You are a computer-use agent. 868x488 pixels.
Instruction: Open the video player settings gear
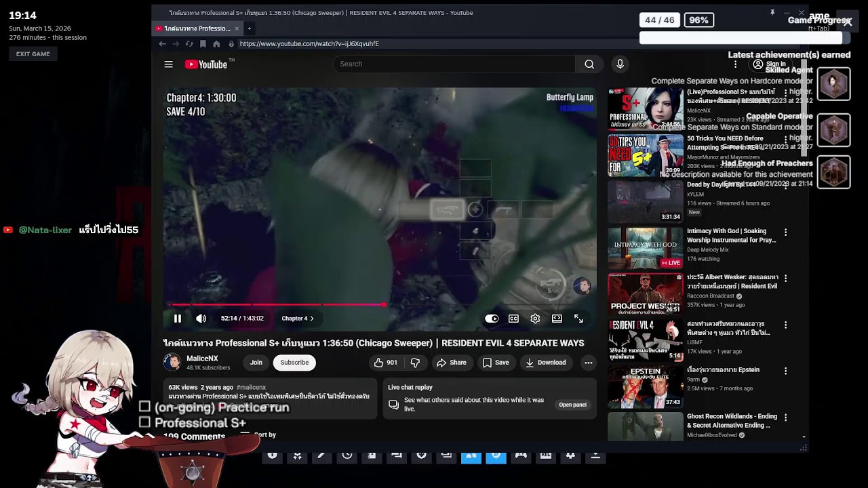pos(535,319)
